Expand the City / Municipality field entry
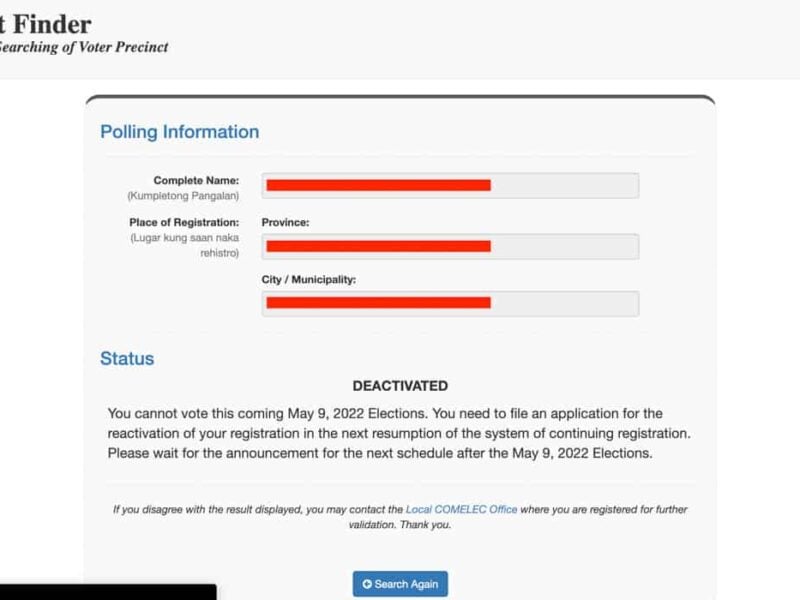 coord(450,301)
